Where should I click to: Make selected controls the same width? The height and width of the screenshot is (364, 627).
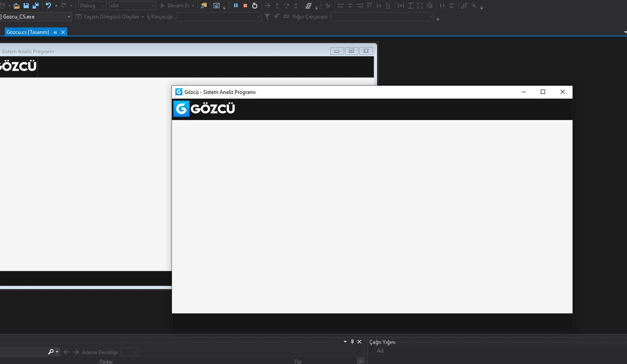401,6
